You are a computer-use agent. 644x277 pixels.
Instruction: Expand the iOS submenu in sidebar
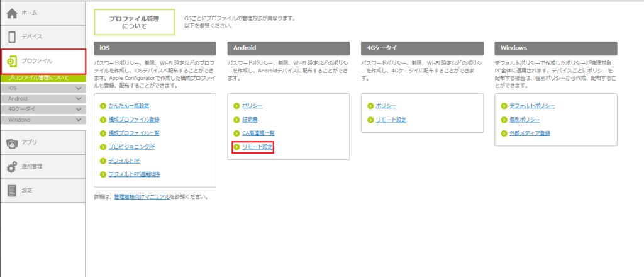coord(79,89)
